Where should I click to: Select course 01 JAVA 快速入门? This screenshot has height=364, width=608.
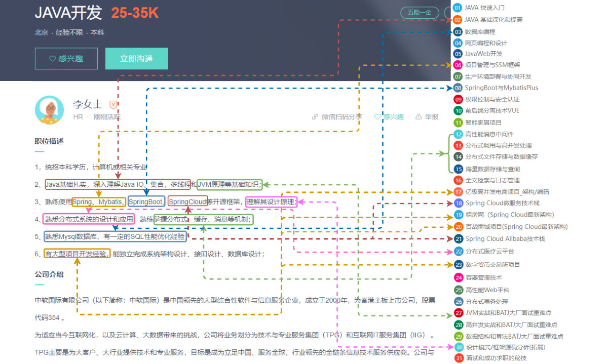(479, 8)
